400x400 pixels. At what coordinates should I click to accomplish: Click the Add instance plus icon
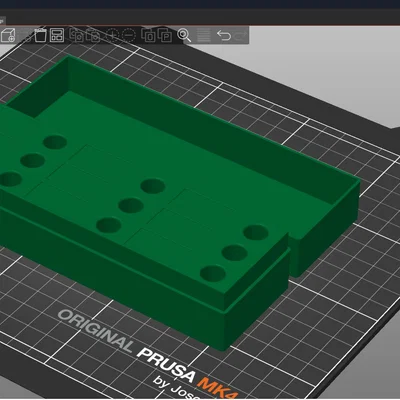112,35
